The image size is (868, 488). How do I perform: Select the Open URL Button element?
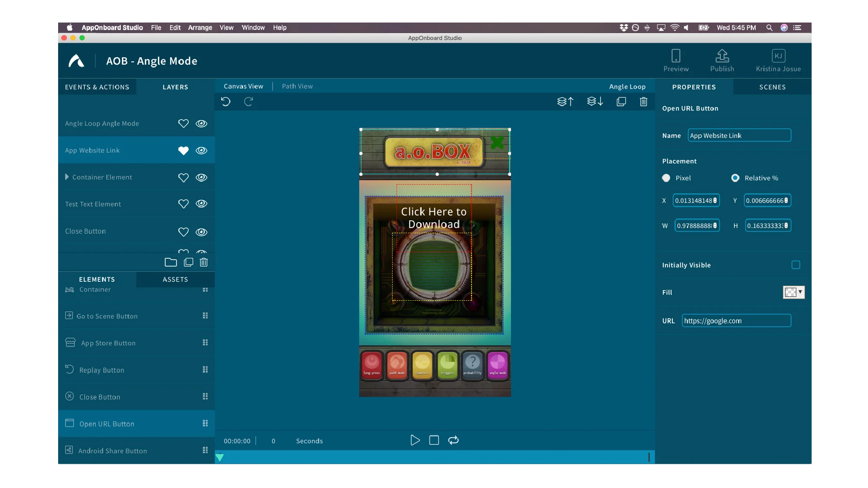(136, 423)
